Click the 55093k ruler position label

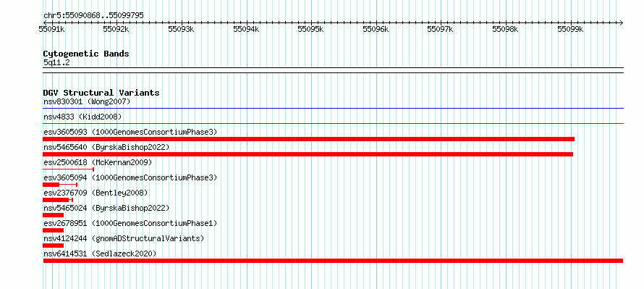[181, 29]
